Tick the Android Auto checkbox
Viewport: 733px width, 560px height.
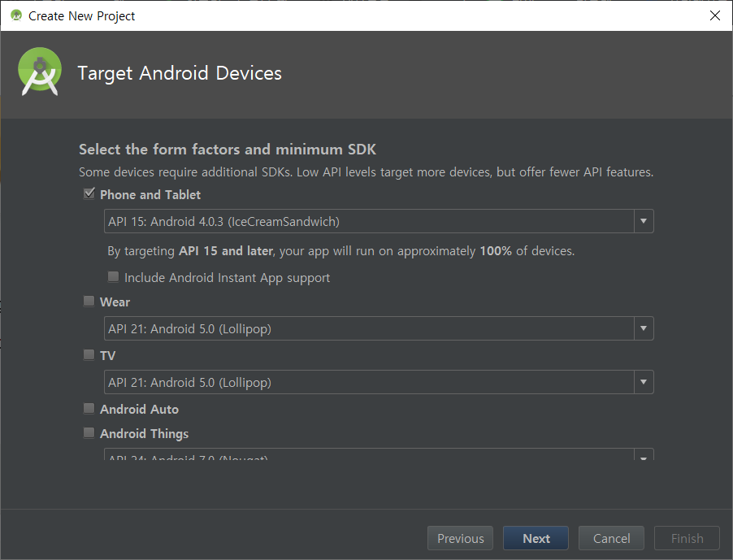tap(89, 409)
